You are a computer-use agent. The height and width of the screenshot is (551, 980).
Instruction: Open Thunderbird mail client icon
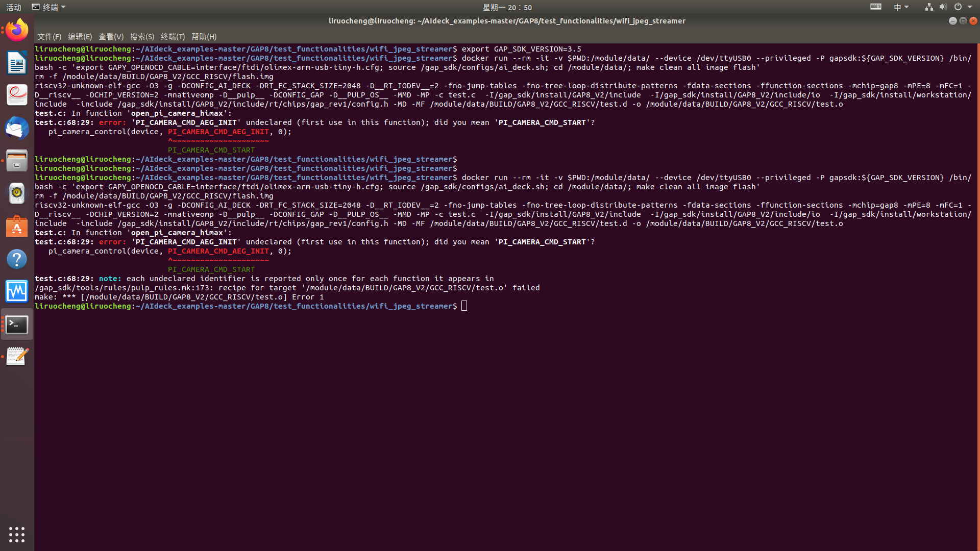coord(17,128)
